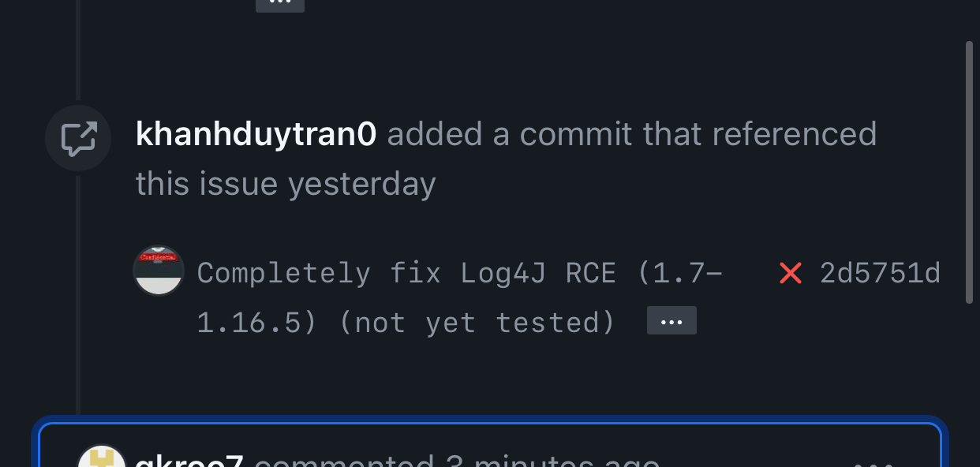Click khanhduytran0's commit author avatar
The width and height of the screenshot is (980, 467).
point(159,271)
